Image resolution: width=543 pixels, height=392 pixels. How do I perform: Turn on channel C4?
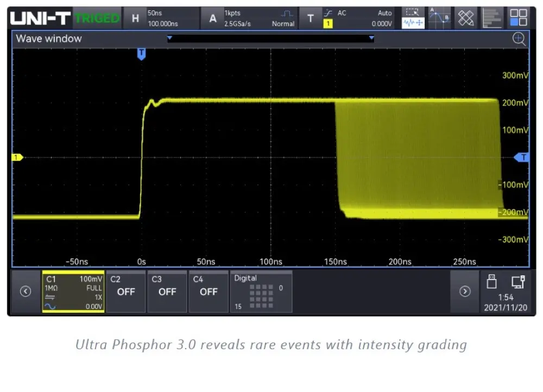click(x=209, y=292)
